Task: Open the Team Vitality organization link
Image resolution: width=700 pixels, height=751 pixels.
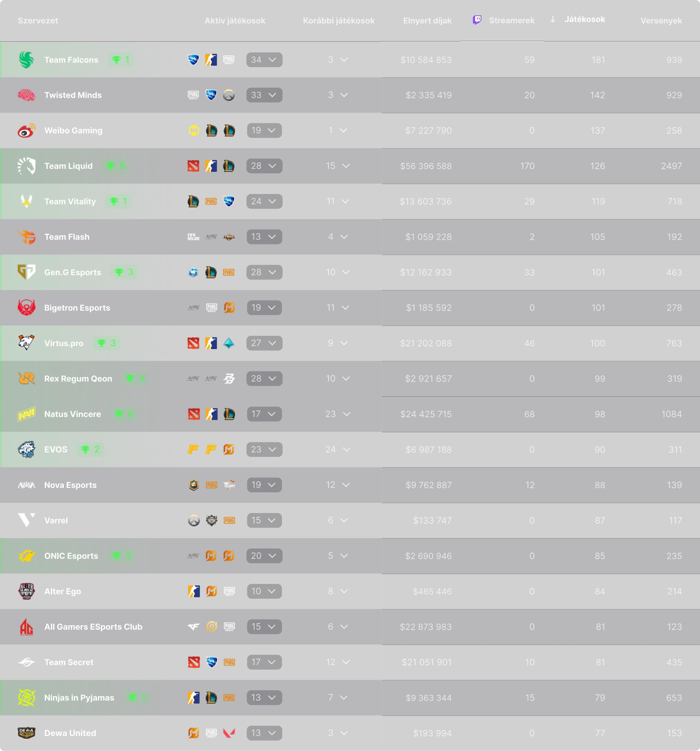Action: (70, 201)
